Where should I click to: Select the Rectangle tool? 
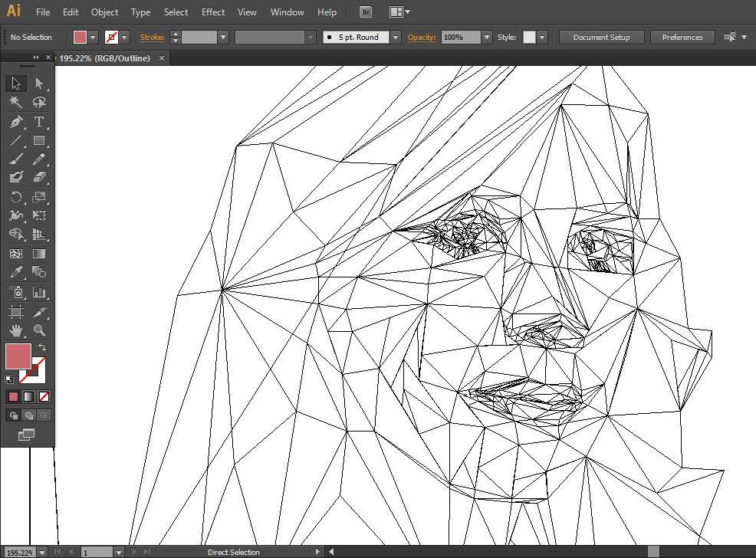[39, 141]
